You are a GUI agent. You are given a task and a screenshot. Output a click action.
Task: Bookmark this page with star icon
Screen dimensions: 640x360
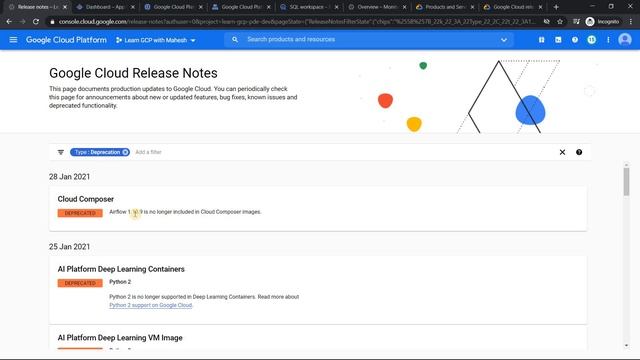coord(560,22)
